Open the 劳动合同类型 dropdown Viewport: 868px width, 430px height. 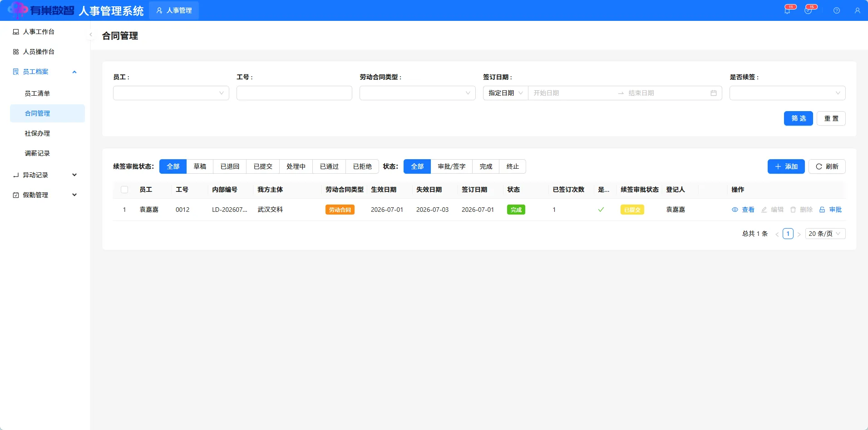tap(418, 93)
